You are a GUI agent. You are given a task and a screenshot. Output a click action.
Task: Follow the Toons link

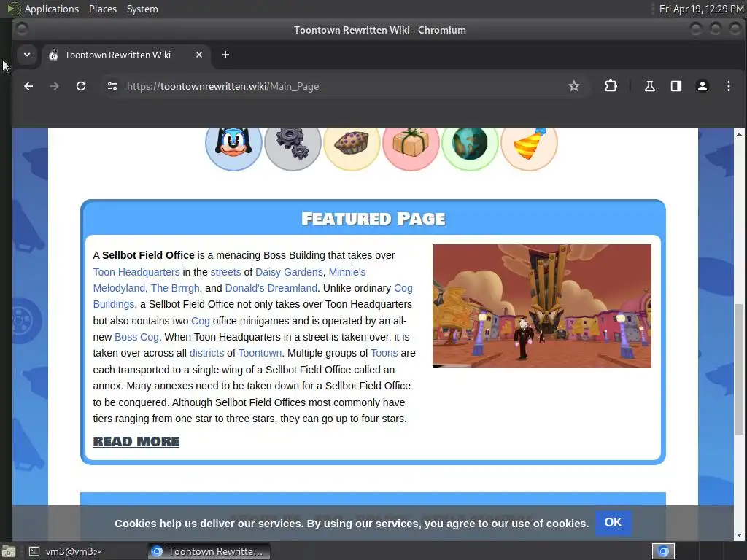(384, 354)
